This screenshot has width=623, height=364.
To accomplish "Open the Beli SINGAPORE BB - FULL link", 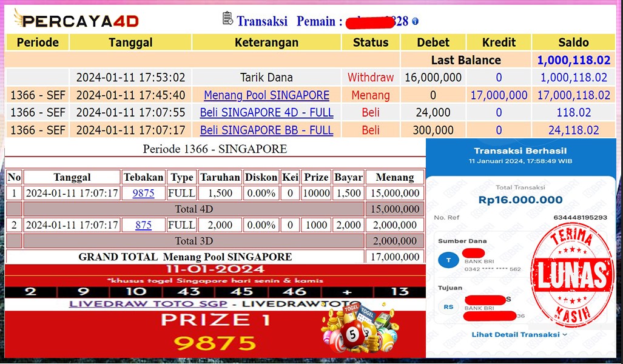I will pos(266,130).
